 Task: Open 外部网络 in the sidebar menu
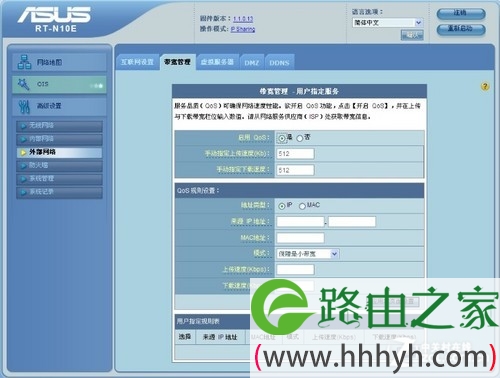59,152
